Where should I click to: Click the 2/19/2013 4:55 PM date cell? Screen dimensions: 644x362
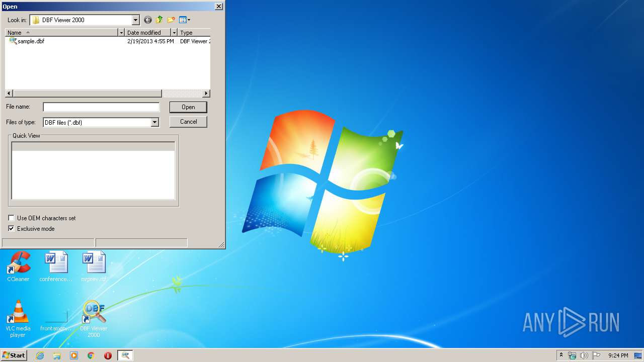[150, 41]
